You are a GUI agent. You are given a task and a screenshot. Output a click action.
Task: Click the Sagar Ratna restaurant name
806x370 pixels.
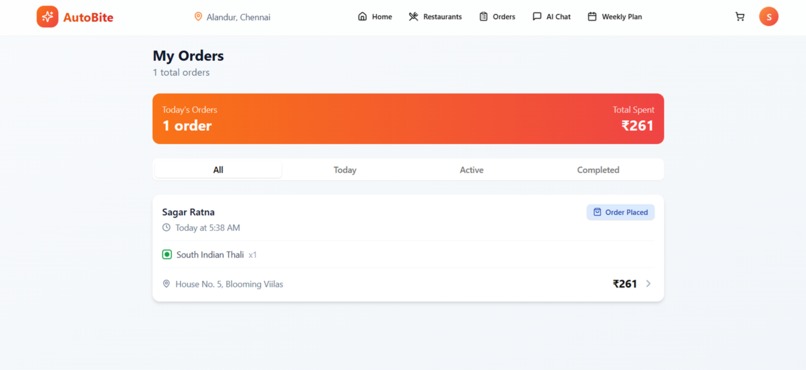[x=188, y=212]
